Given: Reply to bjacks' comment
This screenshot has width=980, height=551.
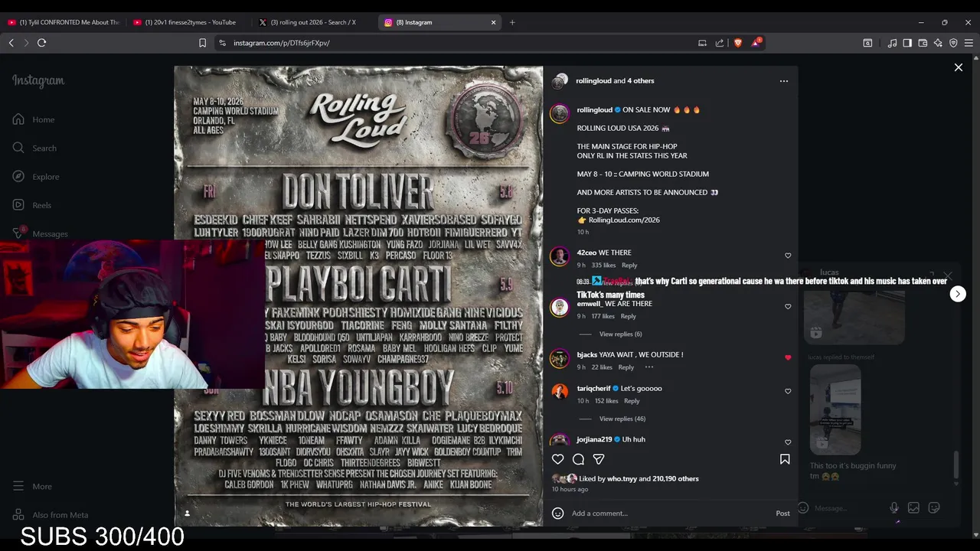Looking at the screenshot, I should [626, 367].
